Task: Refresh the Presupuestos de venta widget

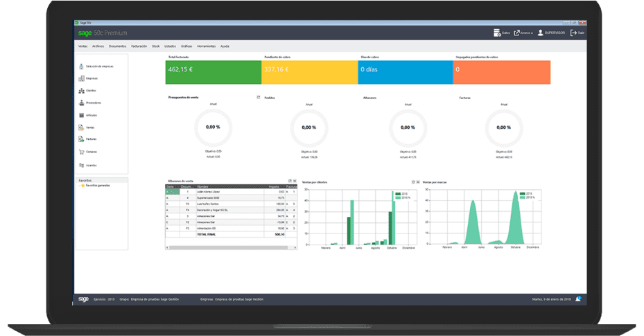Action: (x=258, y=98)
